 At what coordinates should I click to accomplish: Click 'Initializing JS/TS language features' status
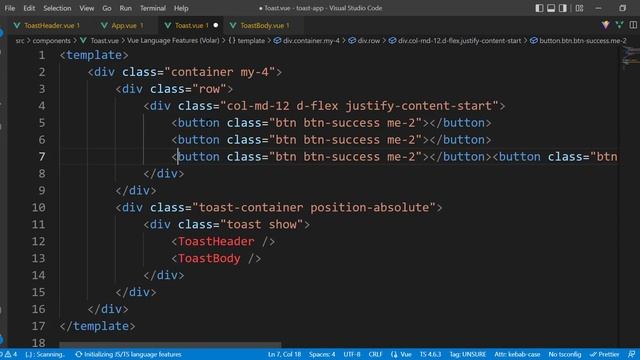click(x=128, y=354)
